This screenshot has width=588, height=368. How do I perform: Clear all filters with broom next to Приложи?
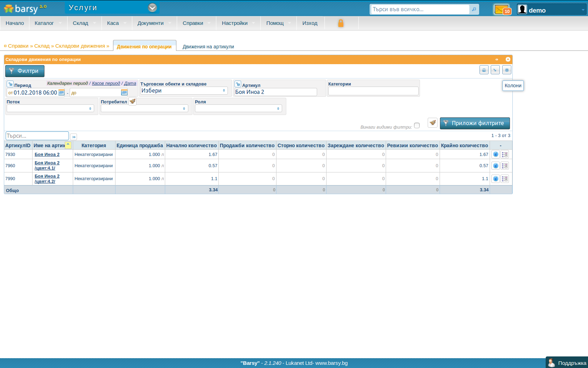[x=433, y=123]
